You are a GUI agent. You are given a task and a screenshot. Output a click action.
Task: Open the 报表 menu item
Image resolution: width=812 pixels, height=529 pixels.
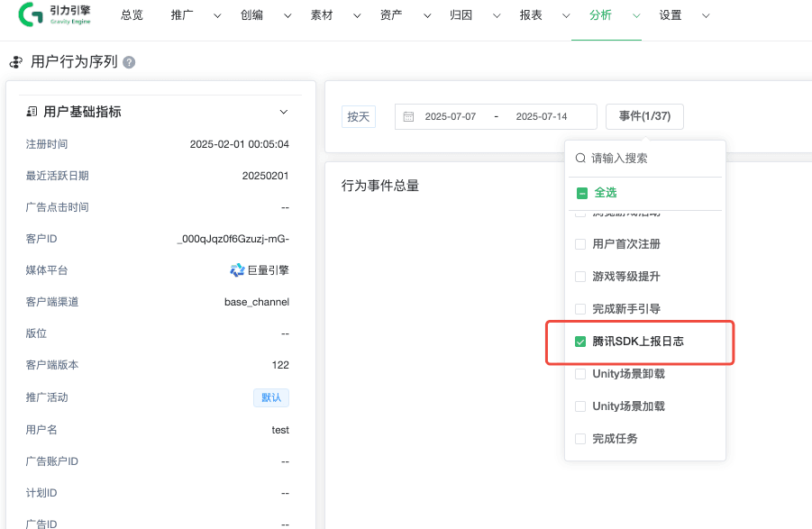tap(531, 15)
